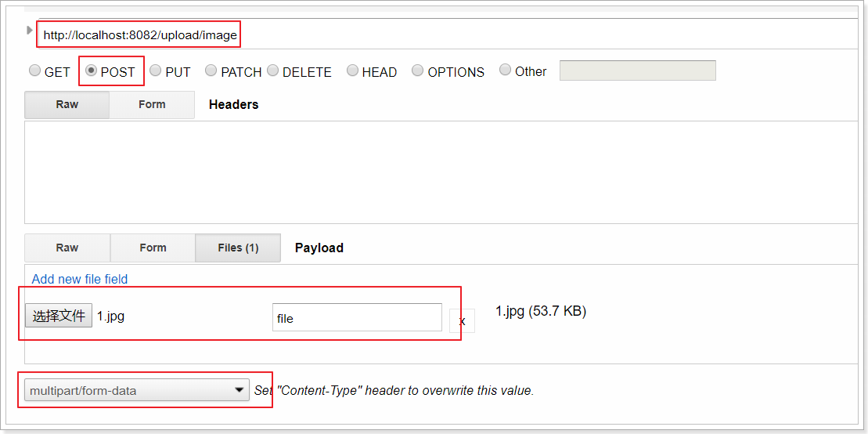This screenshot has height=434, width=868.
Task: Select the OPTIONS method radio button
Action: (x=418, y=71)
